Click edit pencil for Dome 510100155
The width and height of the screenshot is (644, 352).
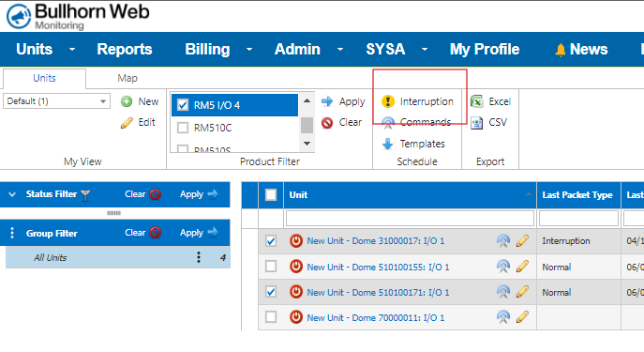pos(522,267)
